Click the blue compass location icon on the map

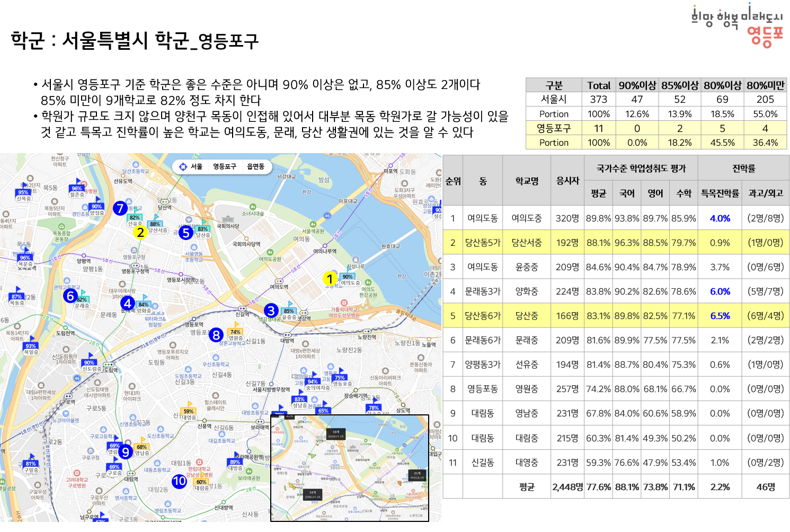(x=182, y=166)
